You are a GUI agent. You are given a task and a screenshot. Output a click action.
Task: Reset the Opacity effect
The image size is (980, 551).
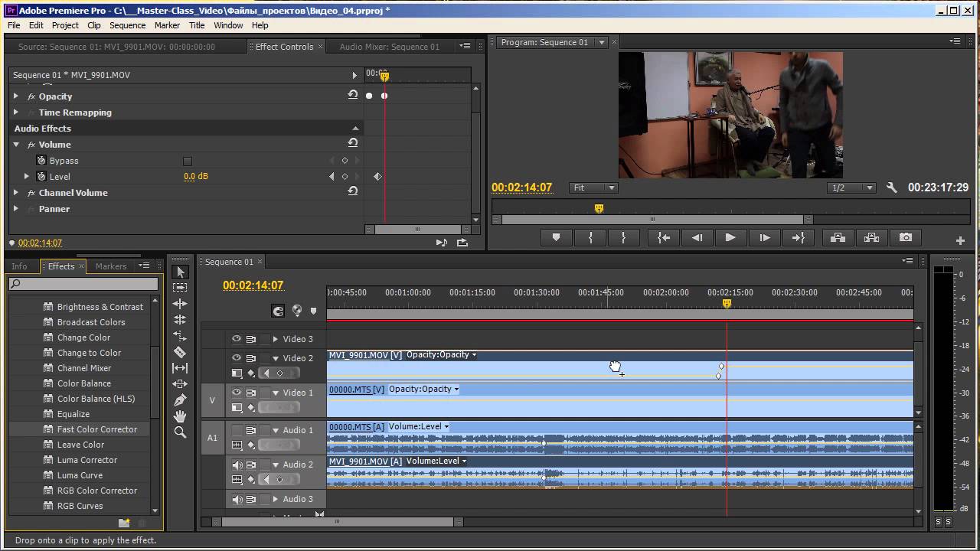click(352, 96)
